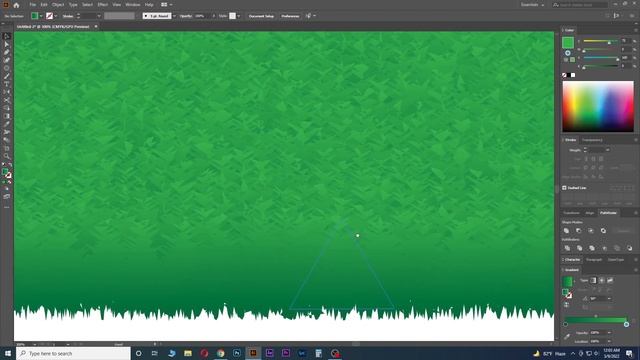Click the Opacity label in control bar
Viewport: 640px width, 360px height.
tap(186, 16)
